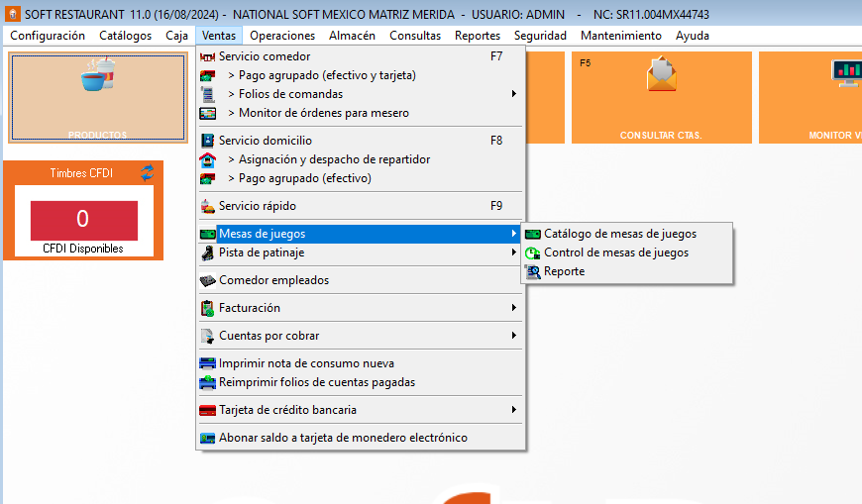Open the Ayuda menu
Image resolution: width=862 pixels, height=504 pixels.
[693, 36]
